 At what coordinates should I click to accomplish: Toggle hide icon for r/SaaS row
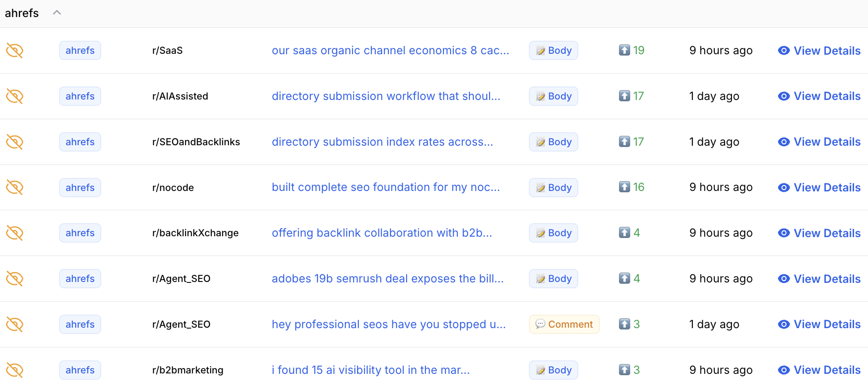[14, 51]
